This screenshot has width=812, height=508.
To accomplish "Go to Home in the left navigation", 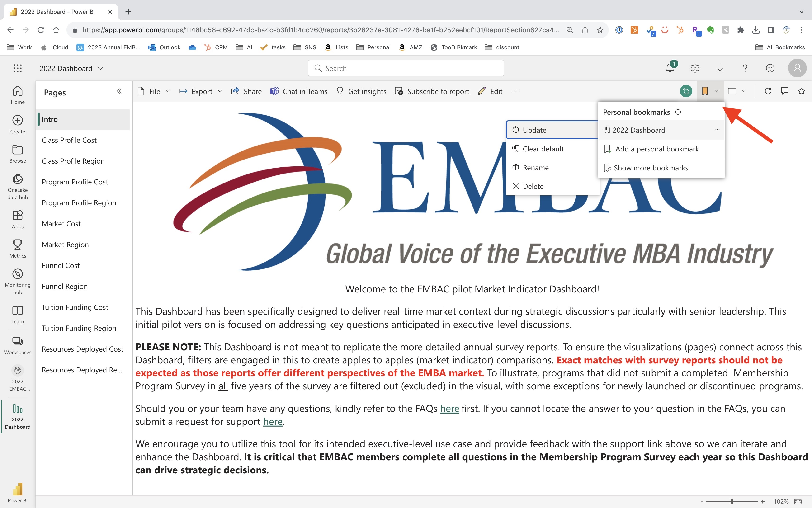I will tap(18, 95).
